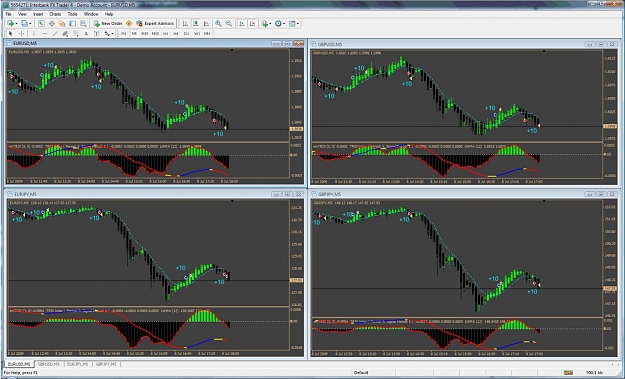This screenshot has width=625, height=379.
Task: Select the Arrows drawing tool
Action: click(107, 33)
